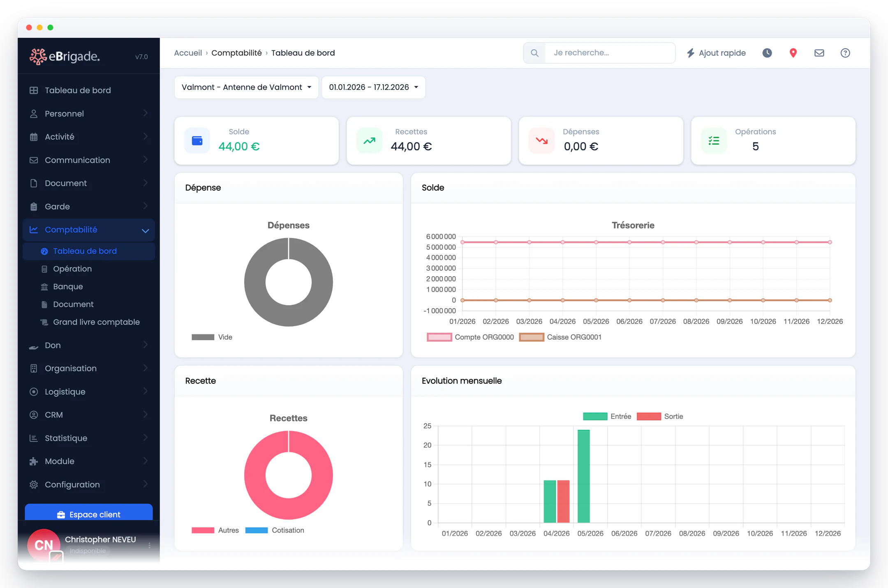Click the blue wallet Solde icon
The image size is (888, 588).
pos(197,141)
